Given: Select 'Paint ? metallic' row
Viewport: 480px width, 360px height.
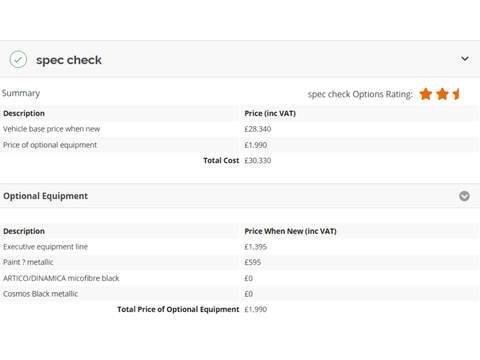Looking at the screenshot, I should pyautogui.click(x=240, y=262).
